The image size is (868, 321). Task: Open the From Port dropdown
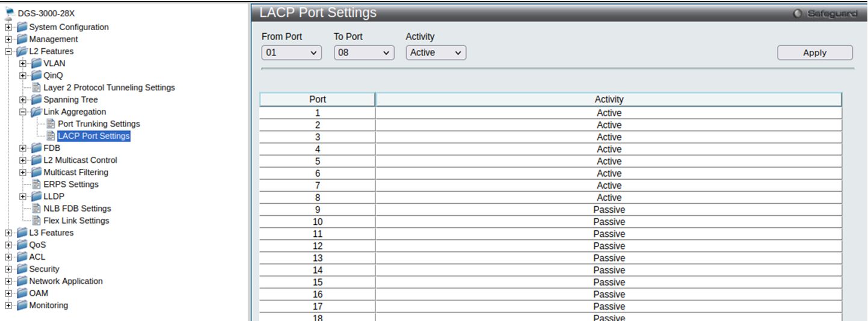pos(292,53)
